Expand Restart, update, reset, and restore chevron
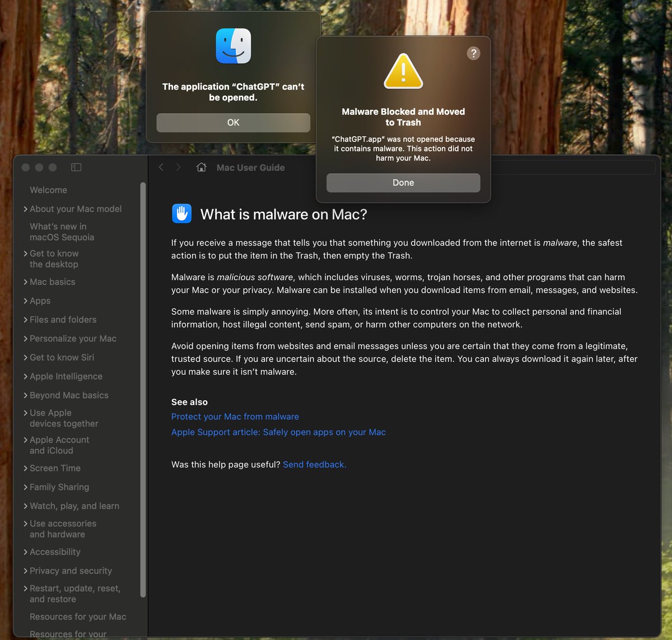The image size is (672, 640). (26, 589)
